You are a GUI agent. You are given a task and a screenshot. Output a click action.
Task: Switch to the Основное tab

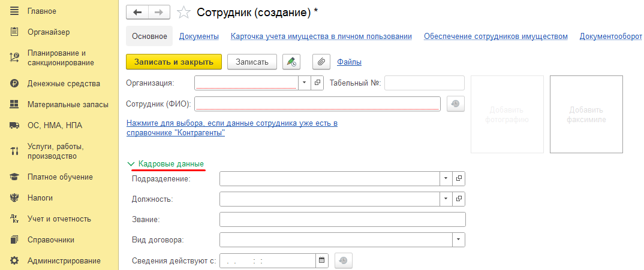[149, 36]
